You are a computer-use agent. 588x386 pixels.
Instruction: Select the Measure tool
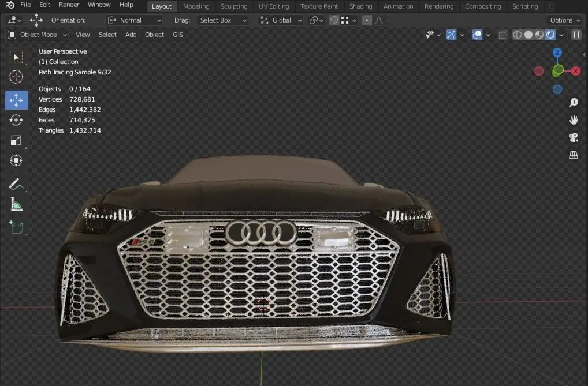tap(16, 204)
